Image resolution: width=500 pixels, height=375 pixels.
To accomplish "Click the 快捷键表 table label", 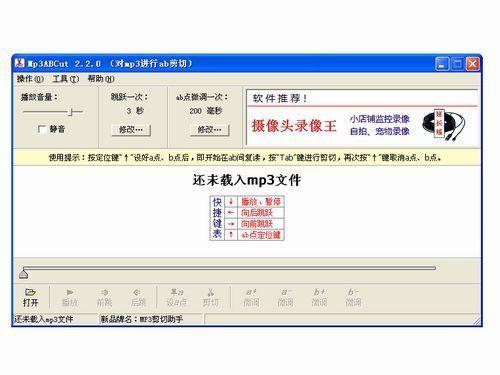I will tap(217, 218).
